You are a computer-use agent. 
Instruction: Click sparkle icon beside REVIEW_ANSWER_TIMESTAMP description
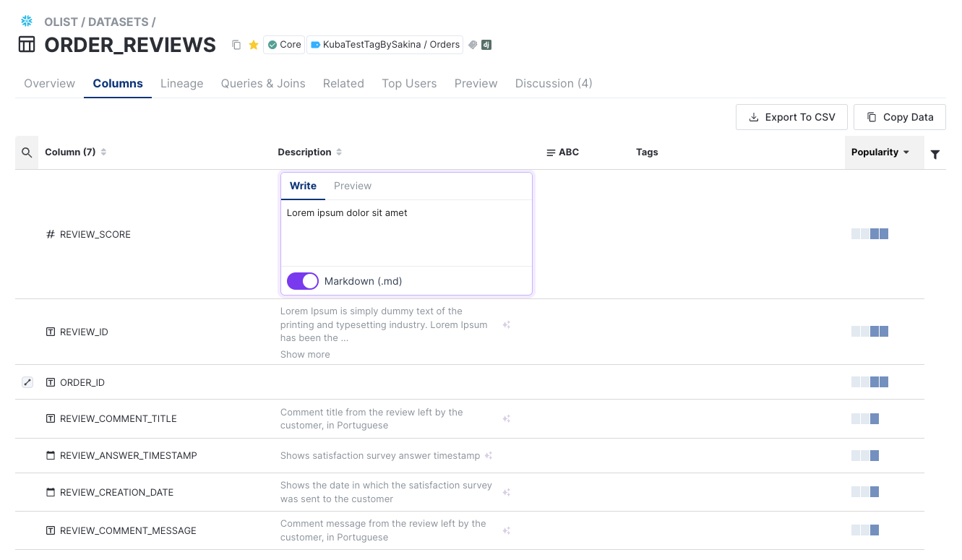pyautogui.click(x=489, y=456)
